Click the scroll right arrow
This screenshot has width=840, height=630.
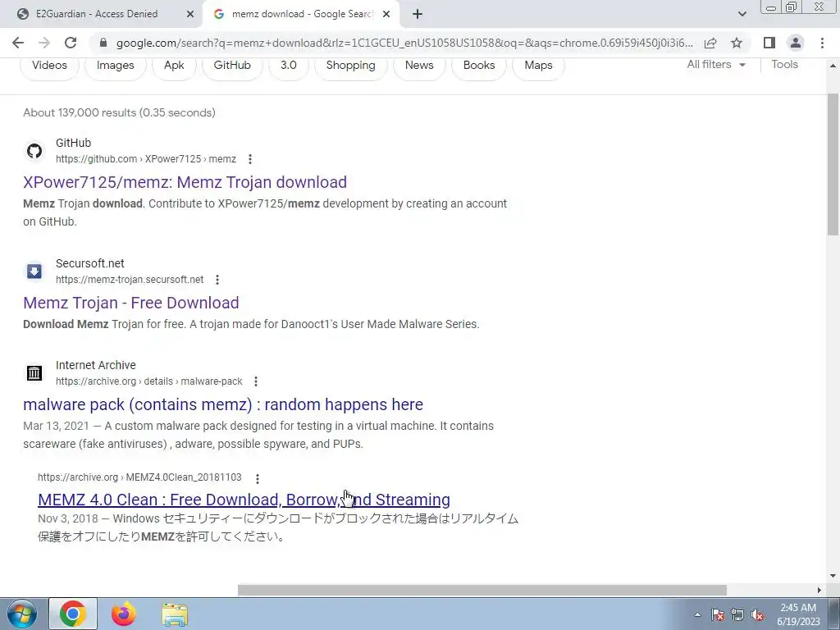click(819, 590)
